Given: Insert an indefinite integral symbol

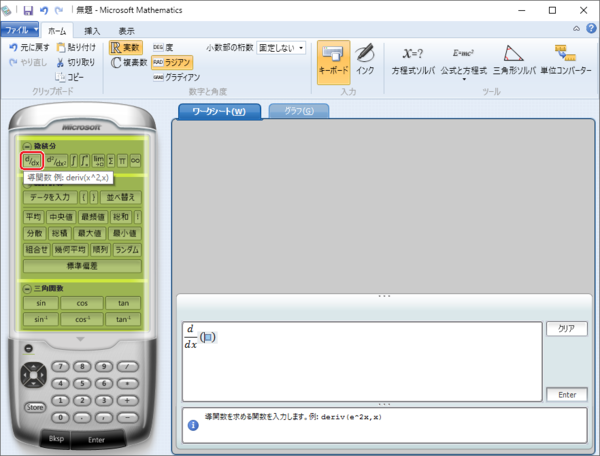Looking at the screenshot, I should point(74,161).
